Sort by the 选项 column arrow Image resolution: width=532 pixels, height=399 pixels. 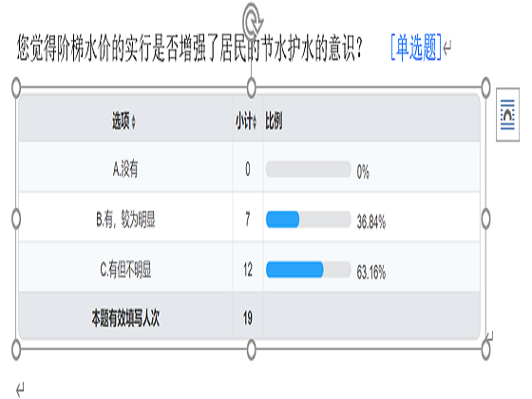(133, 122)
